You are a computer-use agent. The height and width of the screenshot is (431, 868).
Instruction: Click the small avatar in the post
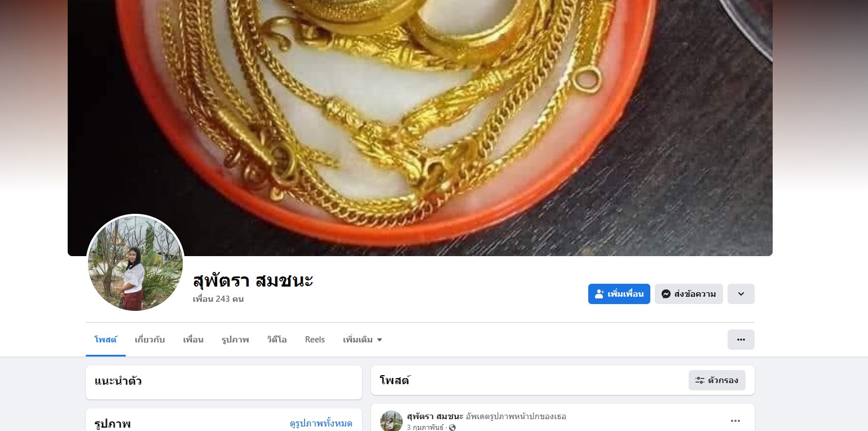click(x=391, y=421)
